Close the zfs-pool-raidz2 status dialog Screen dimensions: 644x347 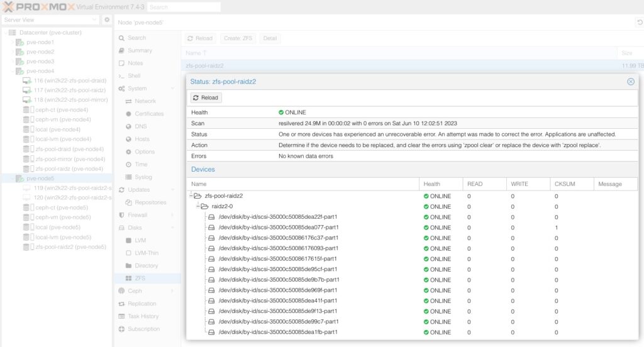631,82
